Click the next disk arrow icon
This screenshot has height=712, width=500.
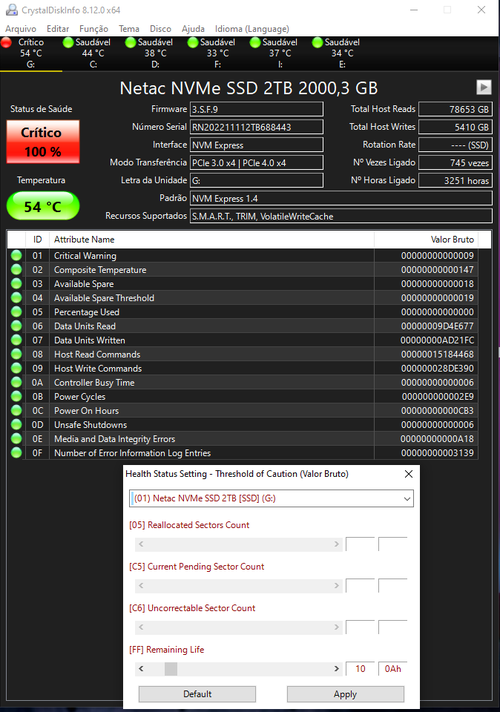(484, 87)
